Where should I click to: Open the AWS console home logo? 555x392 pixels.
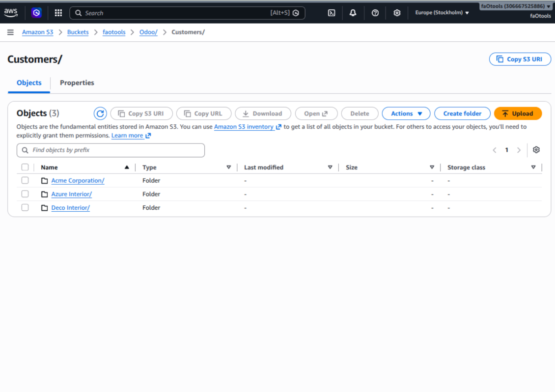tap(11, 13)
